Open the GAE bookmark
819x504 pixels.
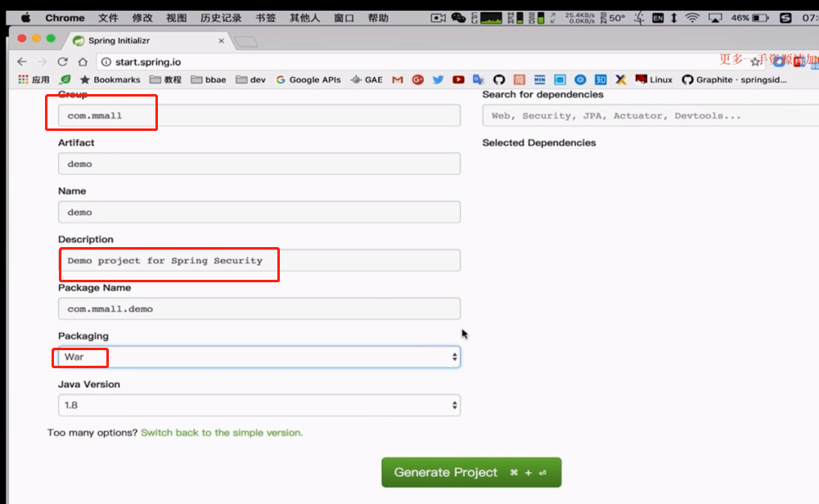pyautogui.click(x=367, y=79)
